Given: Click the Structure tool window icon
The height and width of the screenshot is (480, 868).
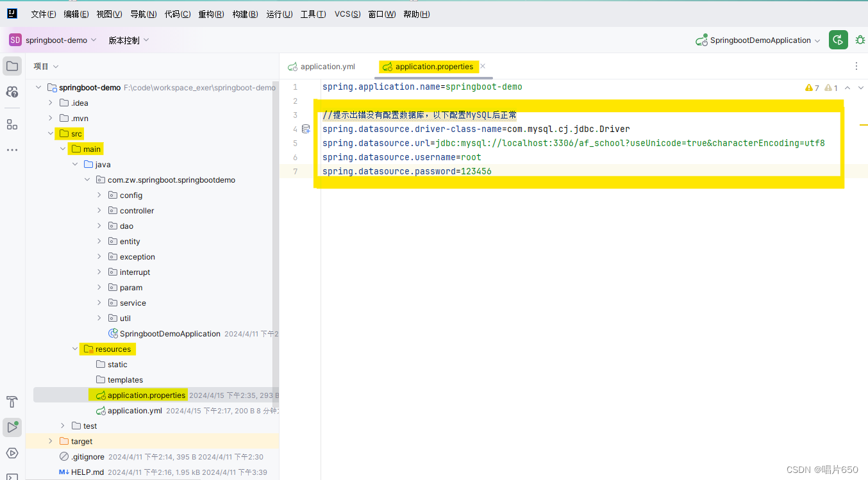Looking at the screenshot, I should (x=12, y=124).
